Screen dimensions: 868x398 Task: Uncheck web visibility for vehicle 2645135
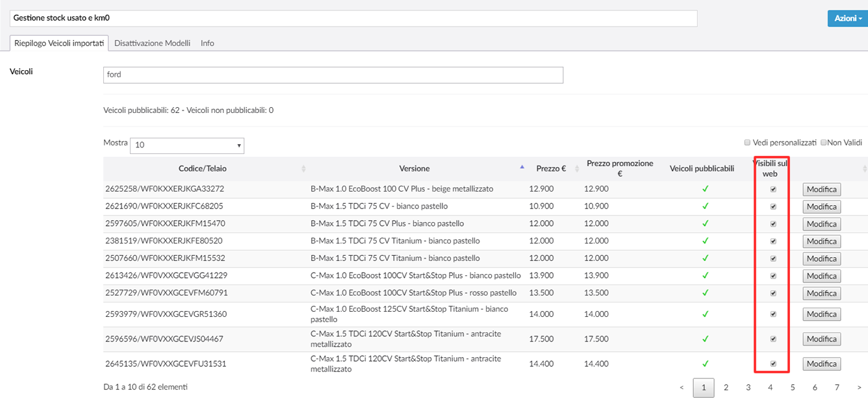tap(772, 364)
